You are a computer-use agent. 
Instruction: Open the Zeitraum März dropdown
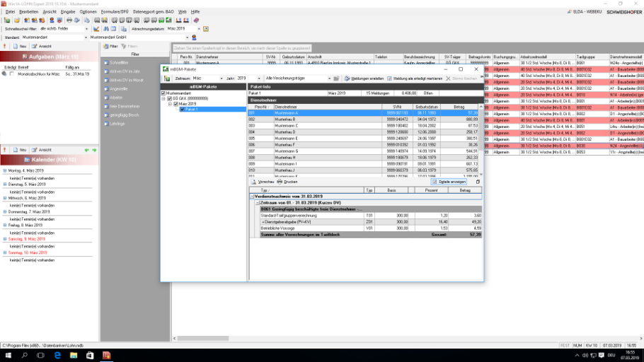[222, 78]
